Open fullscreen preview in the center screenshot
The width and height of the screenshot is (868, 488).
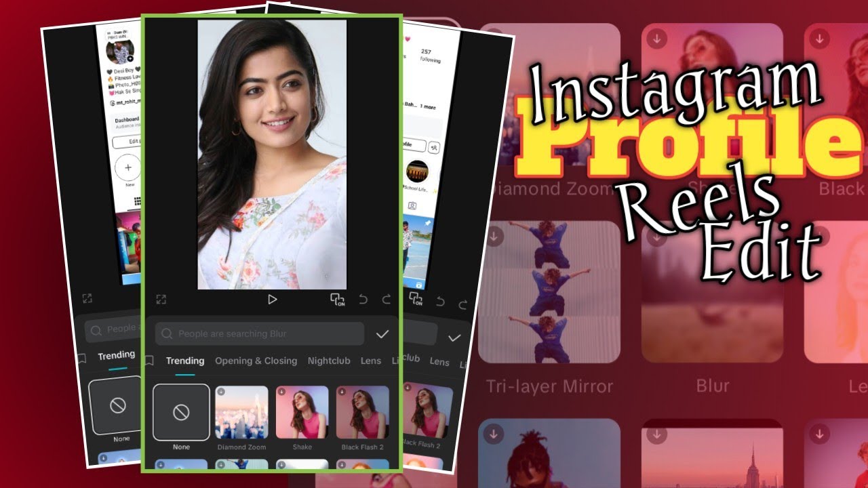(161, 299)
